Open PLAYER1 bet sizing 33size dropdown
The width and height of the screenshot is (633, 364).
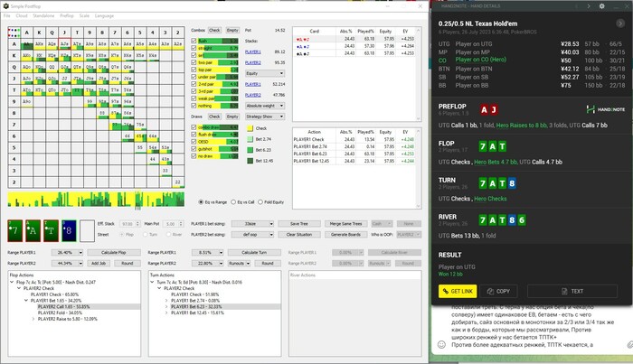[252, 224]
